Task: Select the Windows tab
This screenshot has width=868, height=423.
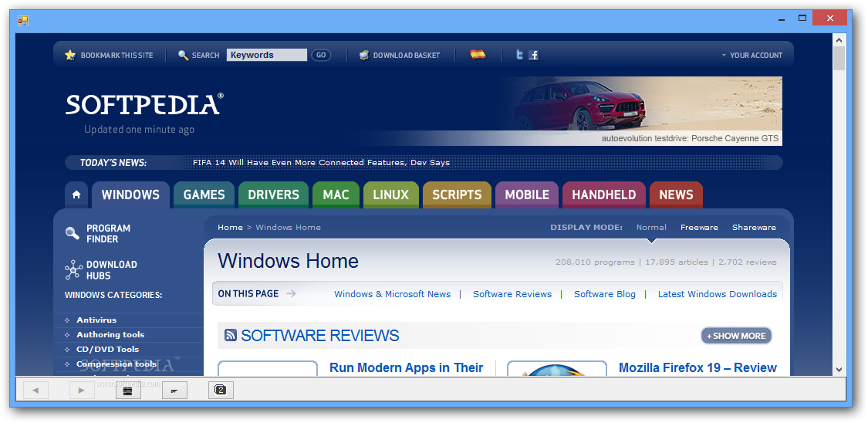Action: [130, 195]
